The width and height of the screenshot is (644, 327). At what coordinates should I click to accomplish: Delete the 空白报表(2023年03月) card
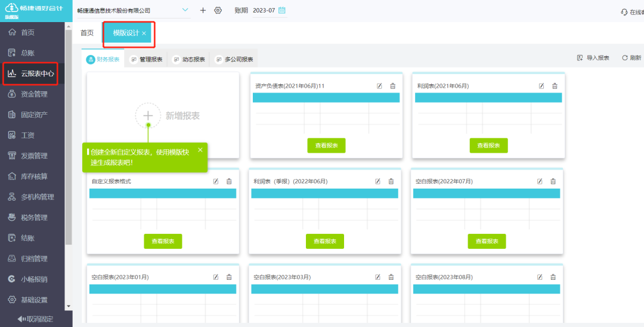click(x=391, y=277)
